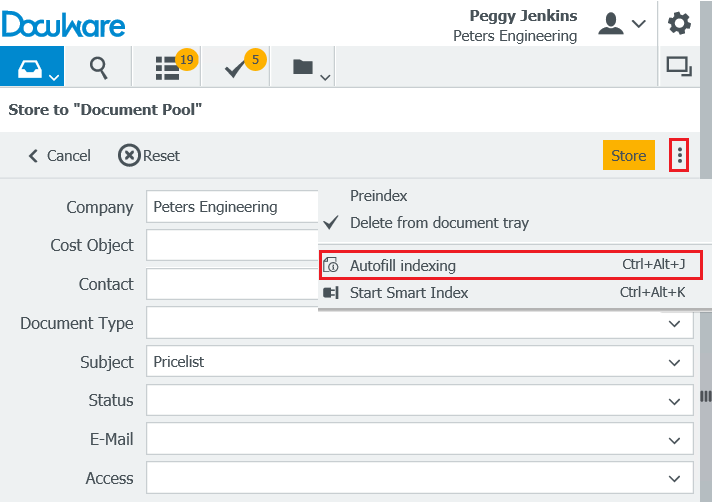Open the lists tab with 19 badge
Image resolution: width=712 pixels, height=502 pixels.
167,67
